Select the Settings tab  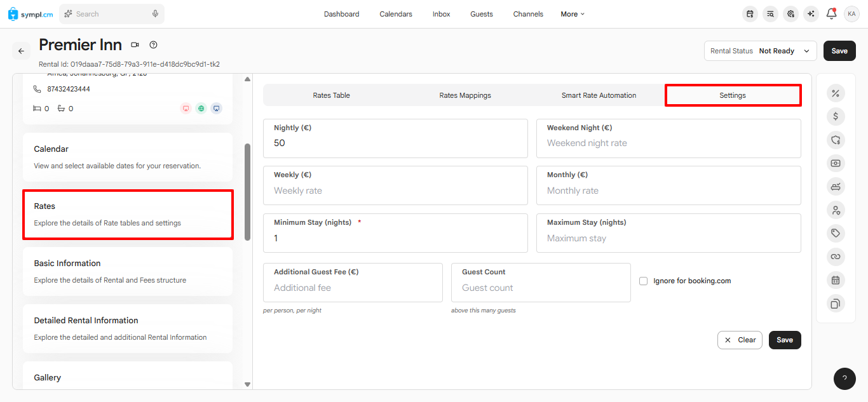tap(733, 95)
